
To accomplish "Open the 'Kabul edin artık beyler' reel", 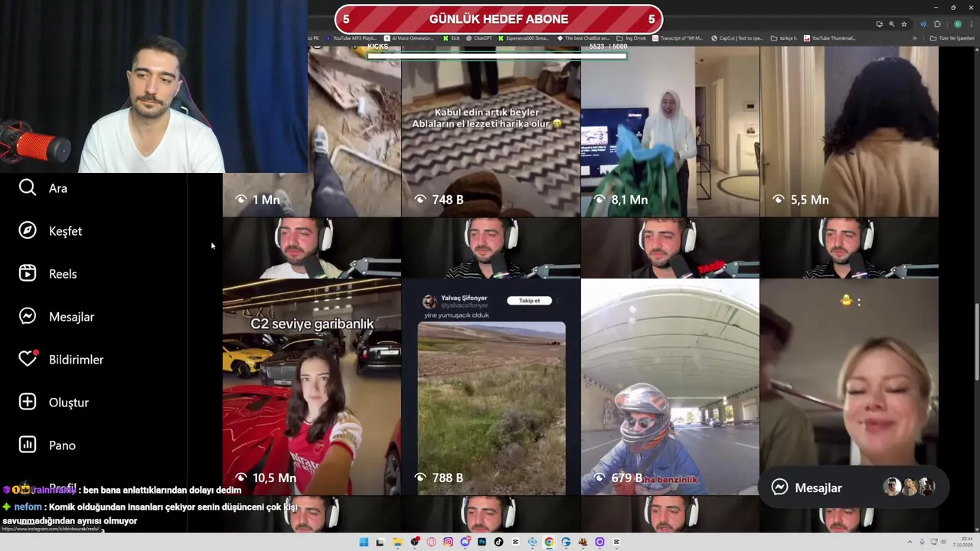I will click(491, 130).
